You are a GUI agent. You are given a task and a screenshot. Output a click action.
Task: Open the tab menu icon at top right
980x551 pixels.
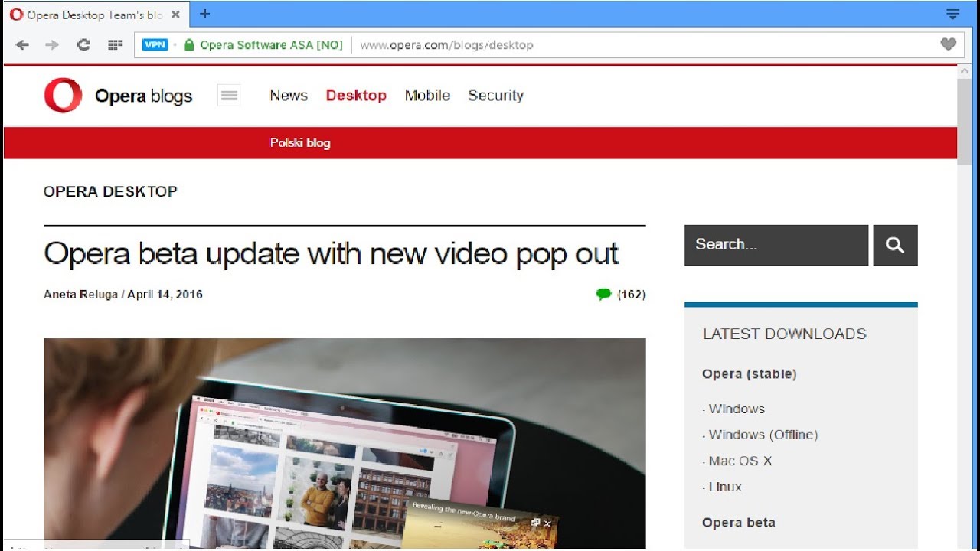pyautogui.click(x=952, y=14)
